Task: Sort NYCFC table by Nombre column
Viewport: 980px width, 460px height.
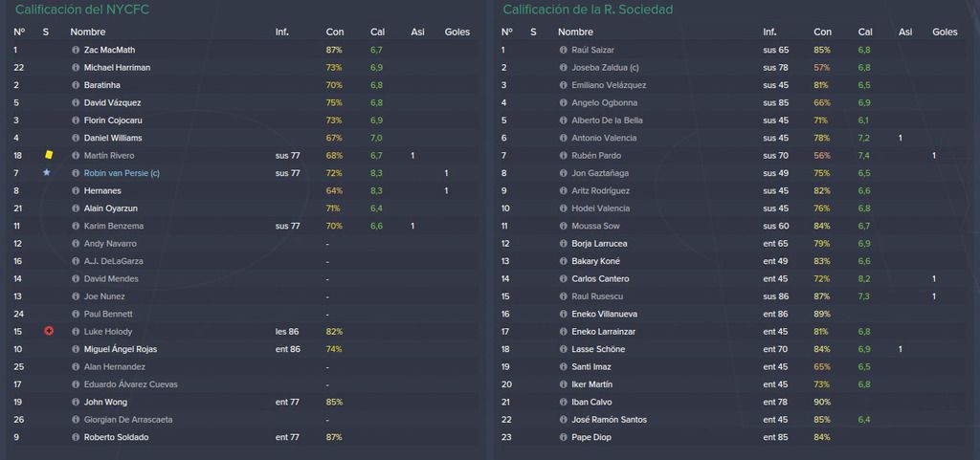Action: click(x=87, y=32)
